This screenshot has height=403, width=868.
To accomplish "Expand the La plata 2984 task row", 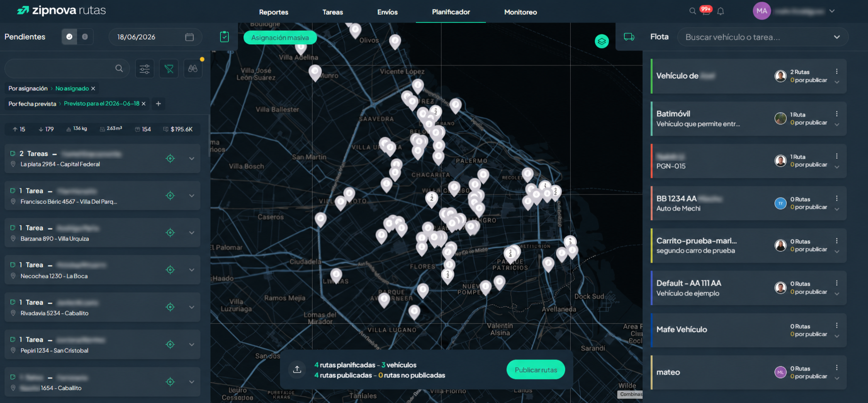I will [x=192, y=159].
